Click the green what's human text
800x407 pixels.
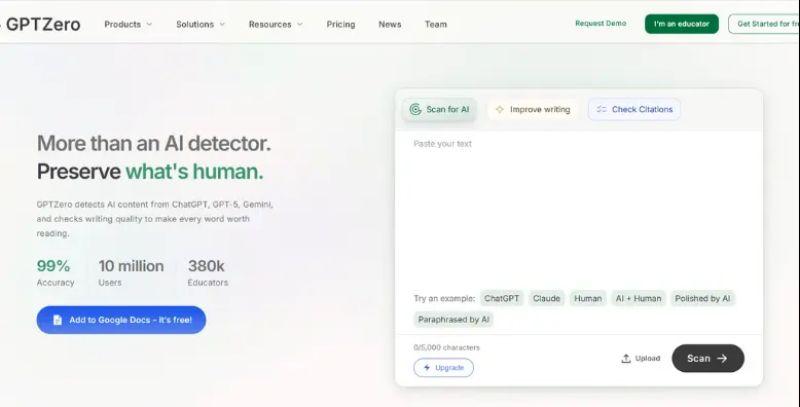coord(194,171)
